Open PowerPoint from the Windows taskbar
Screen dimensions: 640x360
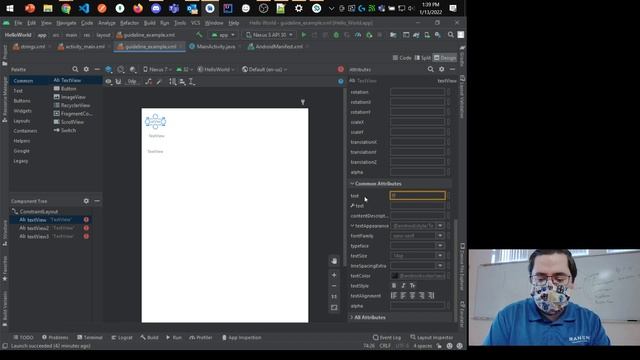click(x=30, y=8)
